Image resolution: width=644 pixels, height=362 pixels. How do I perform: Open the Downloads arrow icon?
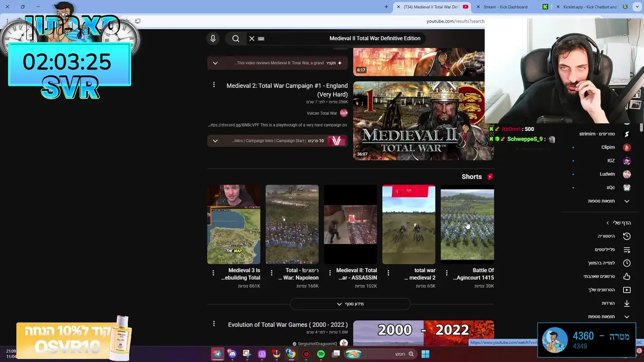coord(627,303)
